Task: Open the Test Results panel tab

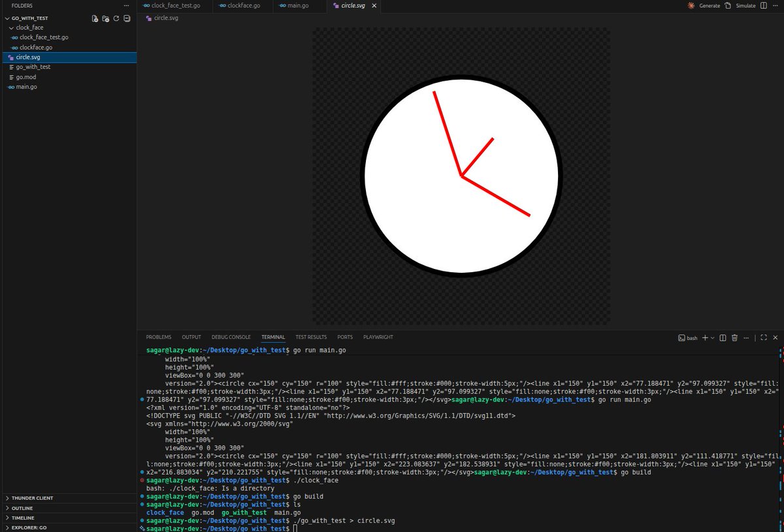Action: 311,337
